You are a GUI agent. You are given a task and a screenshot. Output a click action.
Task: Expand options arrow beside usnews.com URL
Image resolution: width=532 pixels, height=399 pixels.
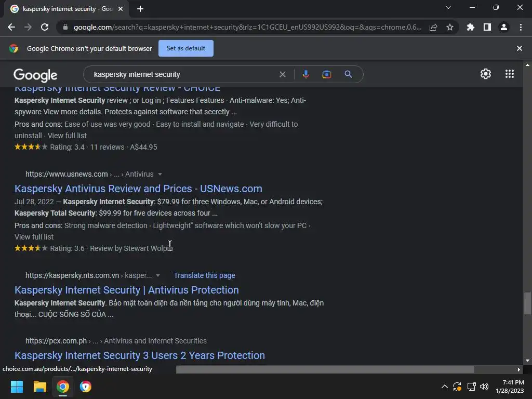160,174
